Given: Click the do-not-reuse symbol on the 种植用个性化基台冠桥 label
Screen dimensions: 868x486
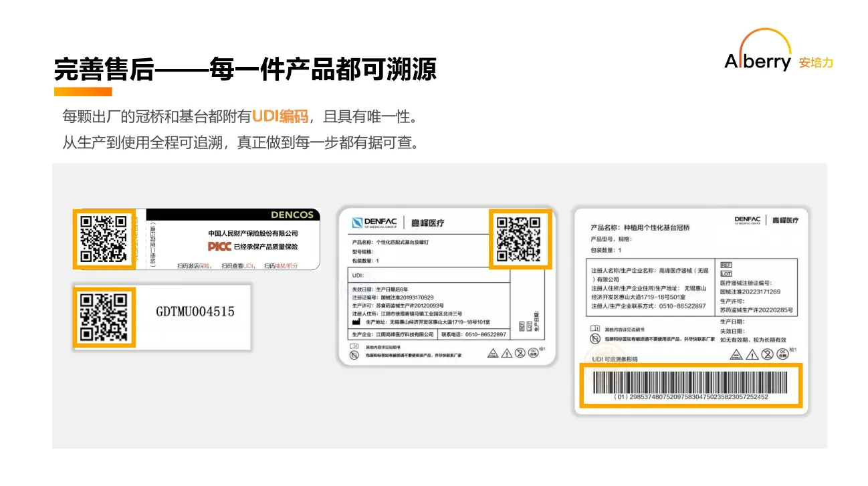Looking at the screenshot, I should (x=768, y=355).
